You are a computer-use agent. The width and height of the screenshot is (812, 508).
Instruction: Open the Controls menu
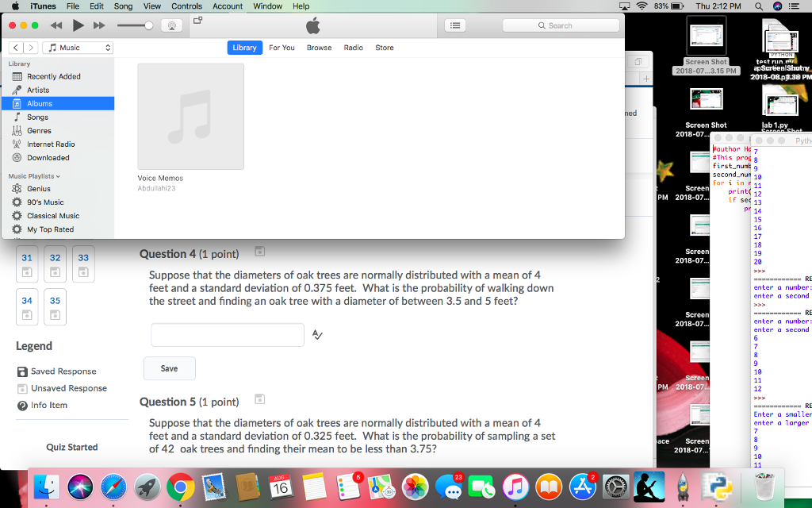(186, 6)
